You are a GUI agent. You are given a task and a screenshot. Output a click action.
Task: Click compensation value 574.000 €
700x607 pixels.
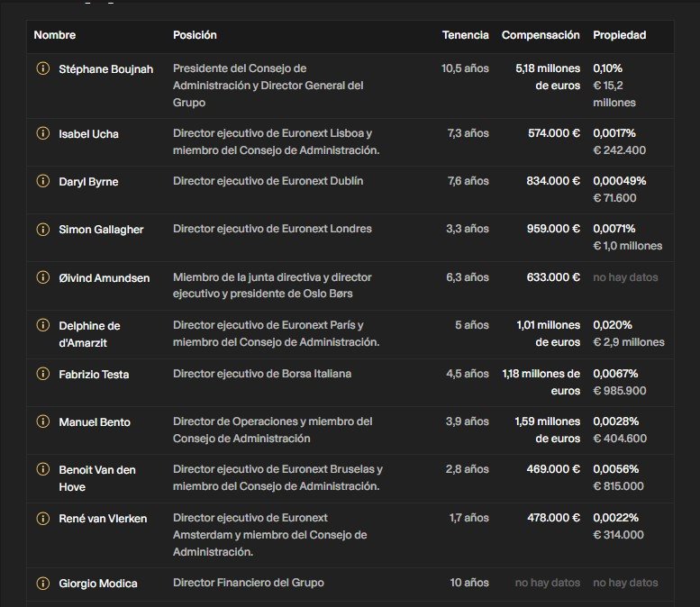[554, 133]
